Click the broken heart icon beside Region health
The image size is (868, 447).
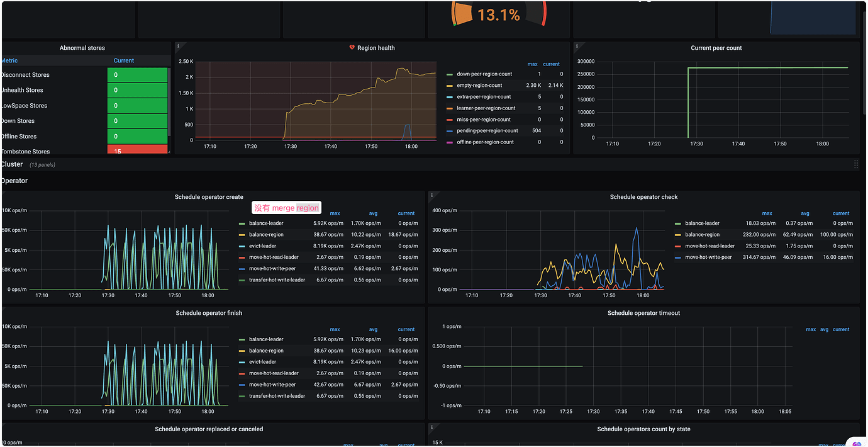[x=352, y=48]
